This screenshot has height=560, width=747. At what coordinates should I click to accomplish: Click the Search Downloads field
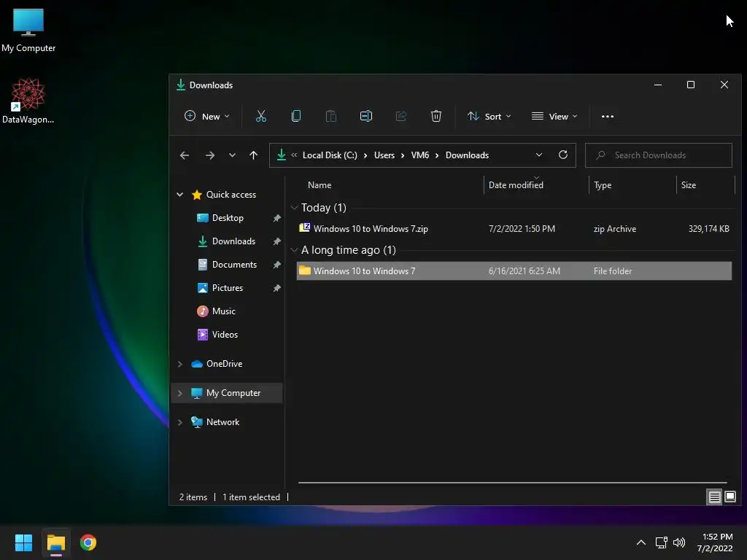point(659,155)
